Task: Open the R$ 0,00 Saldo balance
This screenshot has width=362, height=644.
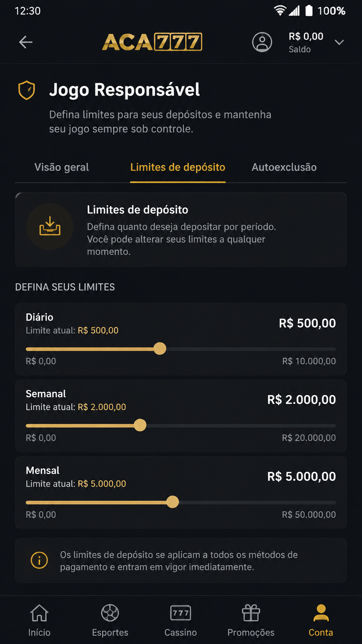Action: (306, 42)
